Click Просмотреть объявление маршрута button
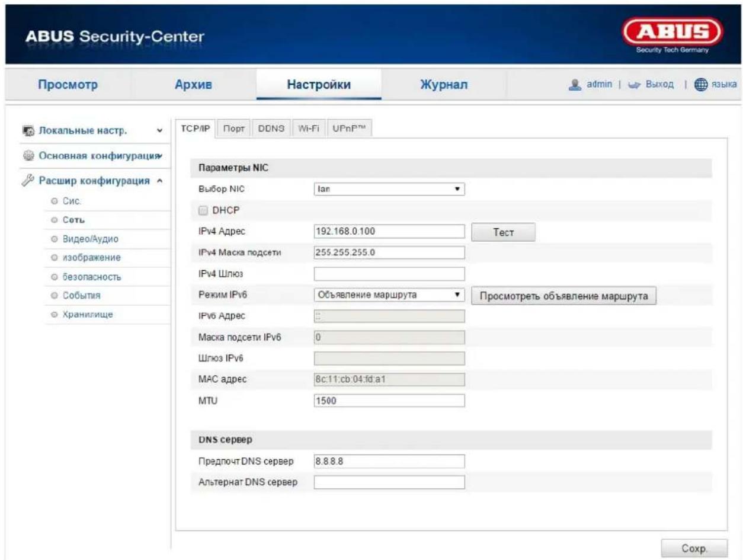 565,295
